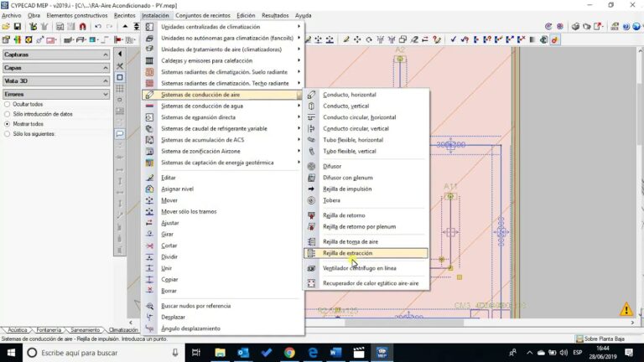Select the Mostrar todos radio button

coord(7,124)
